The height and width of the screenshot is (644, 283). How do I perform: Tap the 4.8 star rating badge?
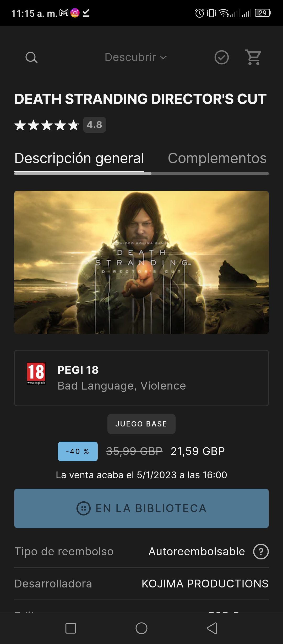point(95,125)
